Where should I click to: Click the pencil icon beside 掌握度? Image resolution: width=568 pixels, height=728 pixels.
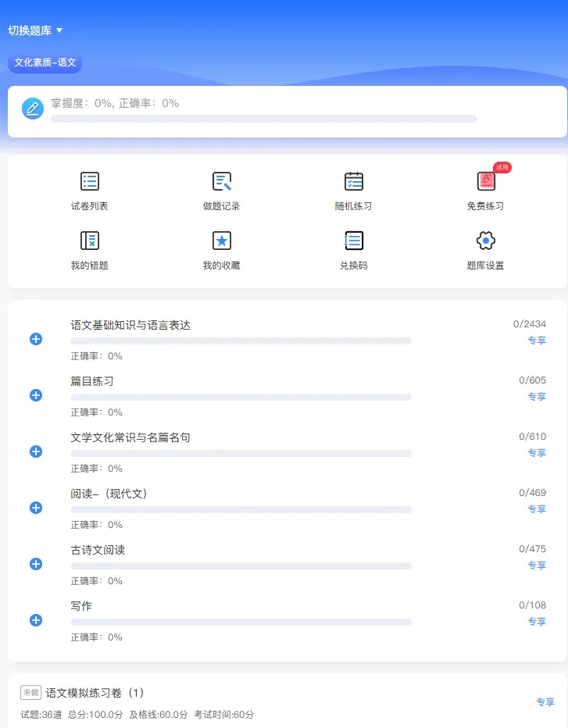[x=33, y=109]
